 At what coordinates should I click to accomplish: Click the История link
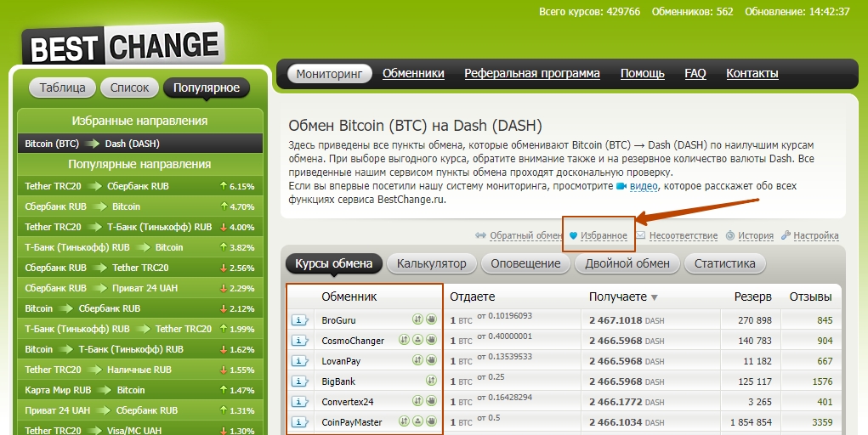tap(756, 235)
